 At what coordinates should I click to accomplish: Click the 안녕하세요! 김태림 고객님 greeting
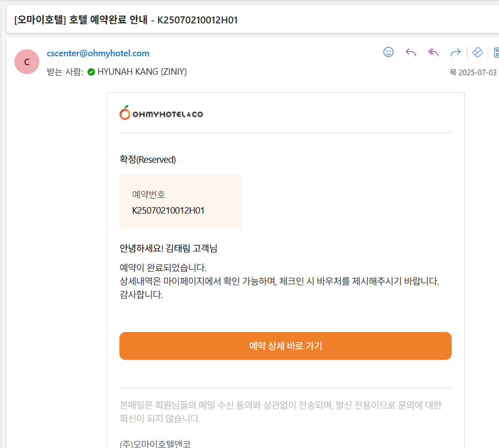169,248
